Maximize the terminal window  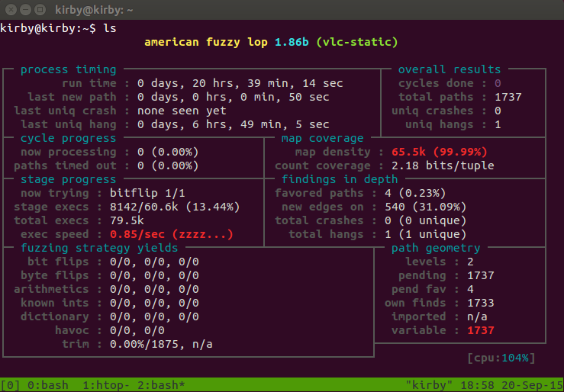(x=40, y=10)
